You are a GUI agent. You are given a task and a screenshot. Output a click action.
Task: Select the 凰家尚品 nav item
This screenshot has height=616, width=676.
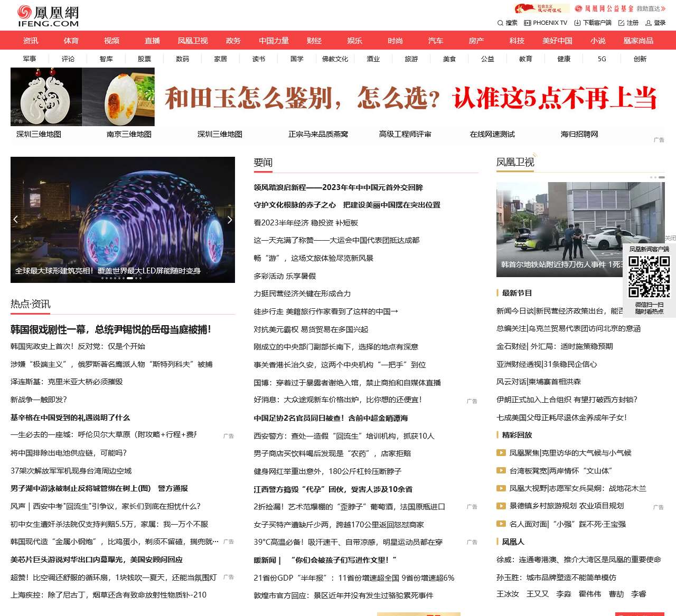tap(639, 41)
